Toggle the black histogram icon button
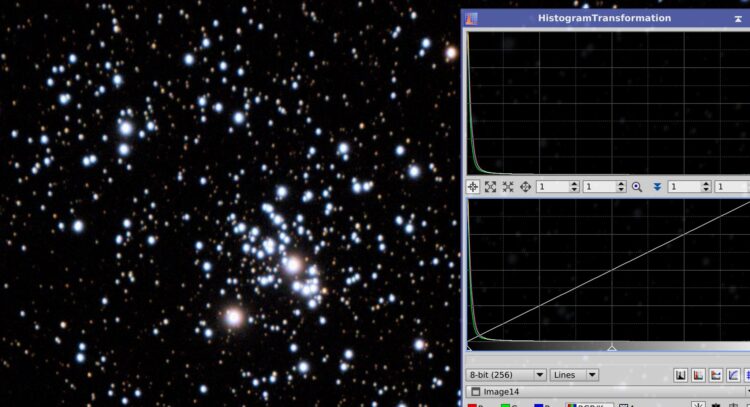 coord(681,375)
